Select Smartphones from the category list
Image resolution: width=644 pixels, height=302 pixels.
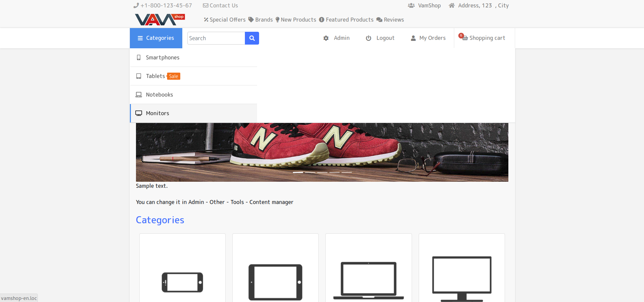(162, 57)
